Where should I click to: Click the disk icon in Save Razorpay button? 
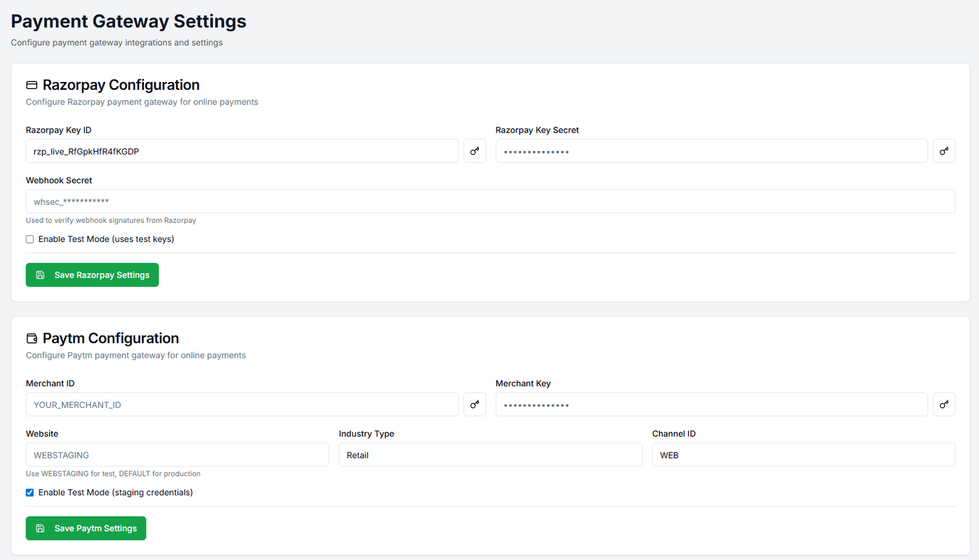40,275
